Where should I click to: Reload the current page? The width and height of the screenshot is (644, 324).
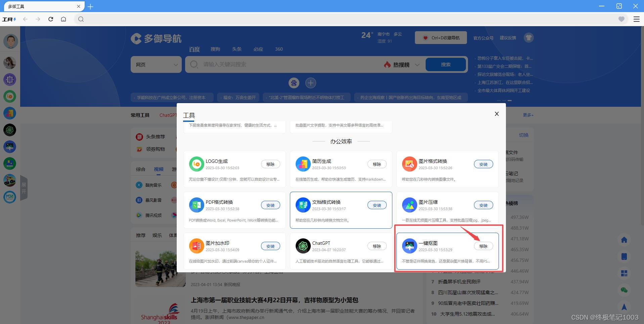[x=51, y=19]
